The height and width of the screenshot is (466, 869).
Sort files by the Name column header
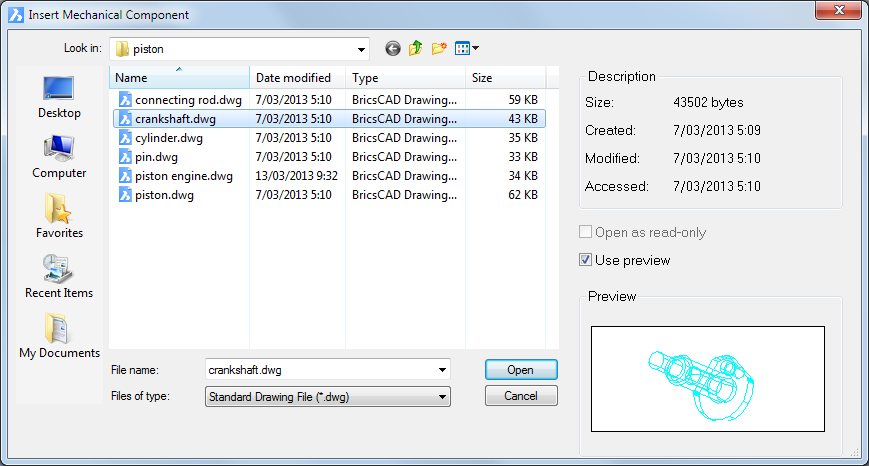pyautogui.click(x=179, y=78)
